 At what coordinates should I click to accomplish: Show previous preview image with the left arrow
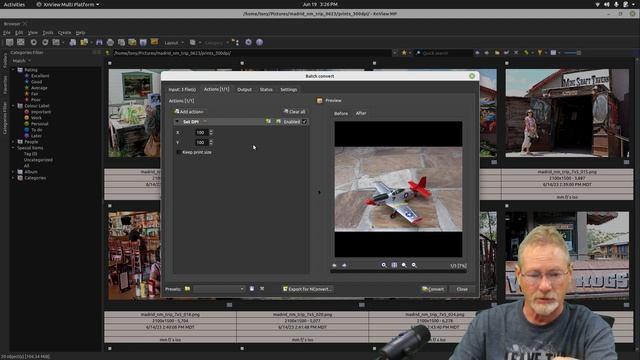[x=334, y=265]
